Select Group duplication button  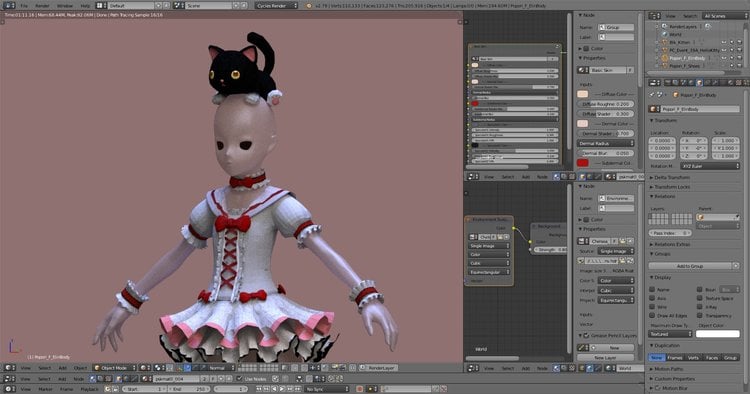click(730, 358)
